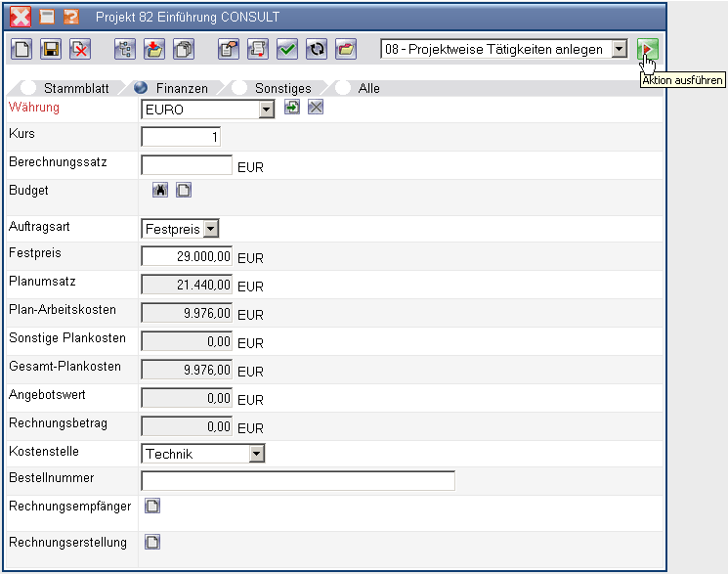Viewport: 728px width, 574px height.
Task: Select the Stammblatt tab radio button
Action: pos(28,88)
